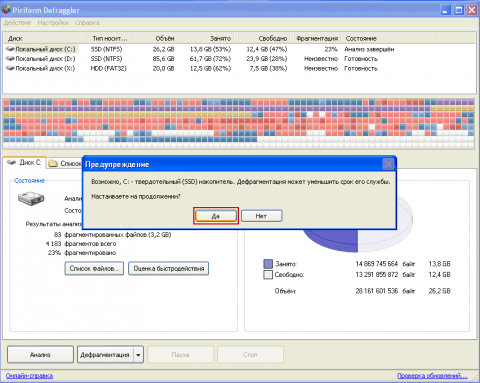Open the Онлайн-справка link
The width and height of the screenshot is (480, 383).
tap(29, 376)
